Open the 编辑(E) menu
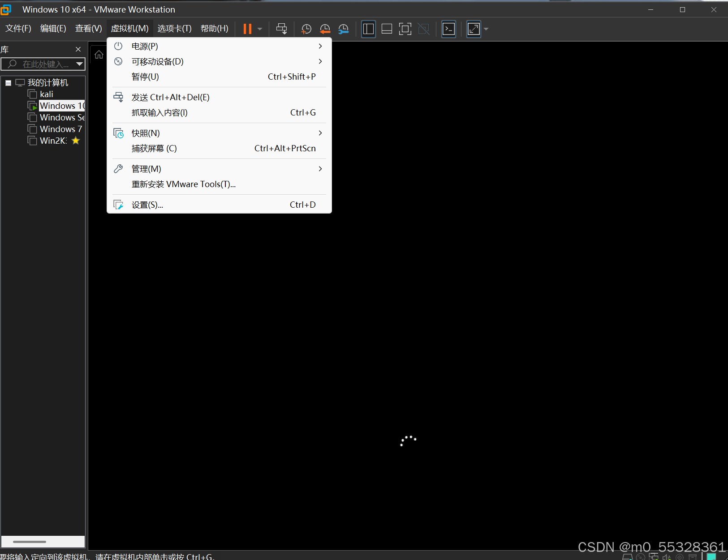Image resolution: width=728 pixels, height=560 pixels. pyautogui.click(x=53, y=29)
